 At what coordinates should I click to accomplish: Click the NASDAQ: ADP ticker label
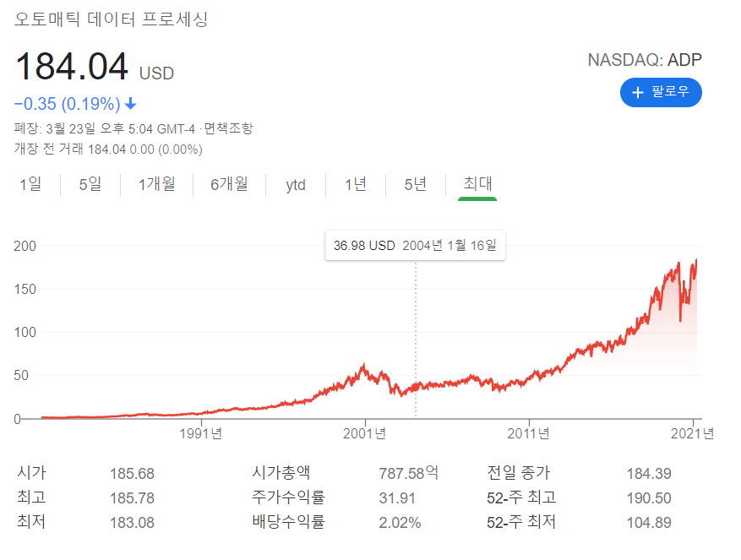tap(645, 60)
